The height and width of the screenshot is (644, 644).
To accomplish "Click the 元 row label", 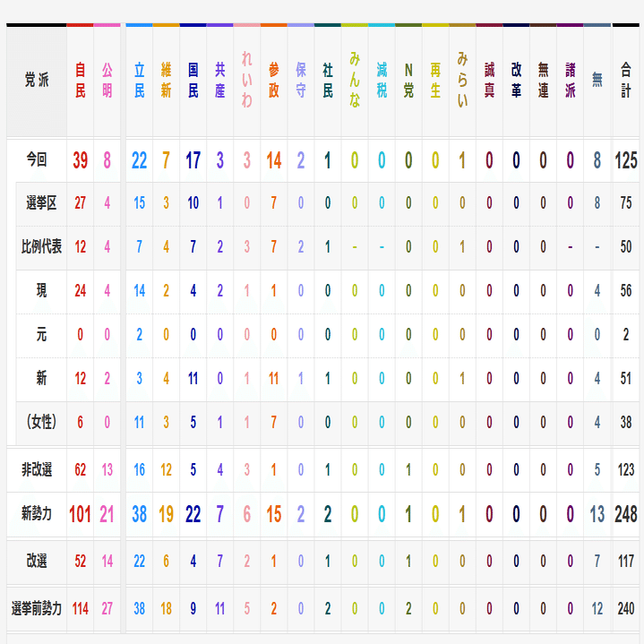I will (x=41, y=334).
